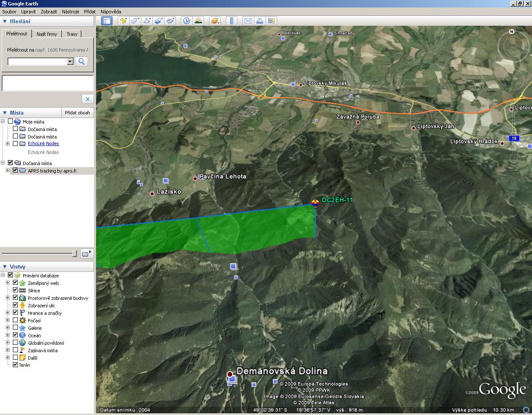Toggle the Moje místa checkbox
This screenshot has height=415, width=532.
pyautogui.click(x=10, y=121)
